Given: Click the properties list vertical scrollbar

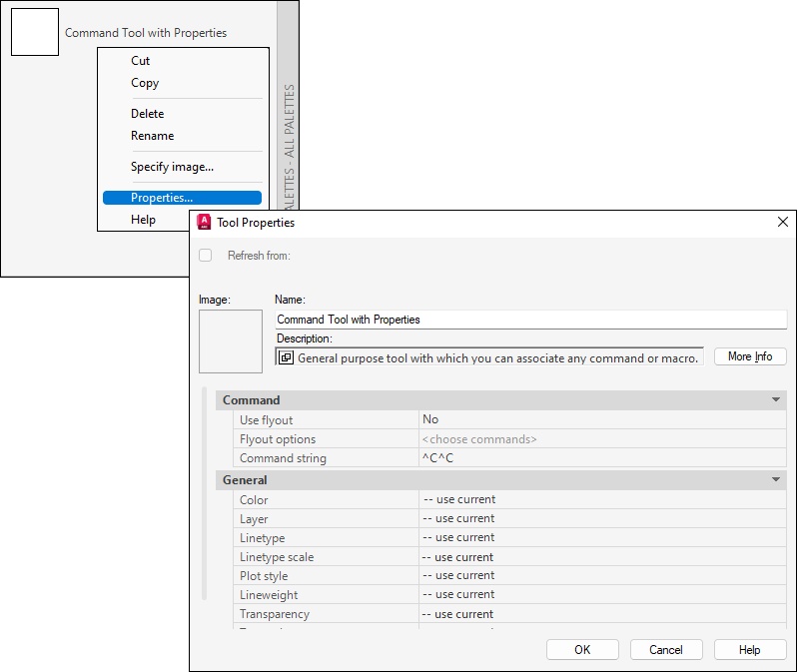Looking at the screenshot, I should 205,494.
